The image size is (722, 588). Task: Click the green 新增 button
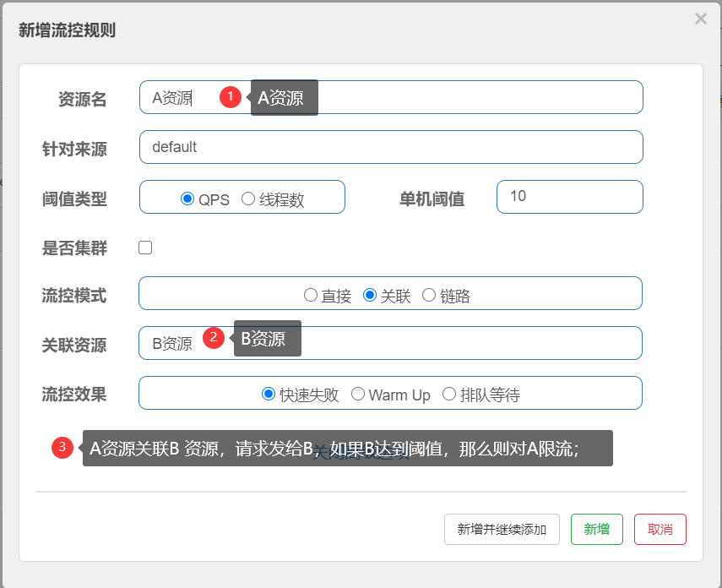597,529
